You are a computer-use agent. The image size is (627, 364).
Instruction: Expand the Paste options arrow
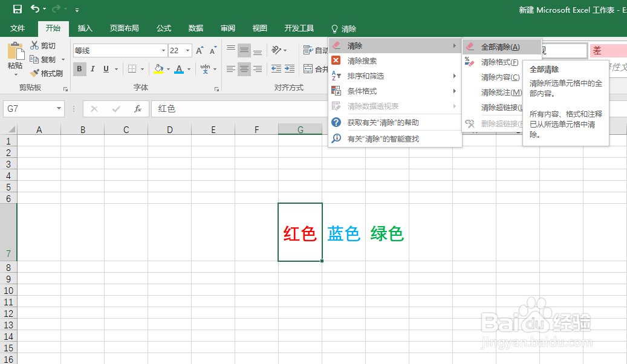(x=16, y=75)
